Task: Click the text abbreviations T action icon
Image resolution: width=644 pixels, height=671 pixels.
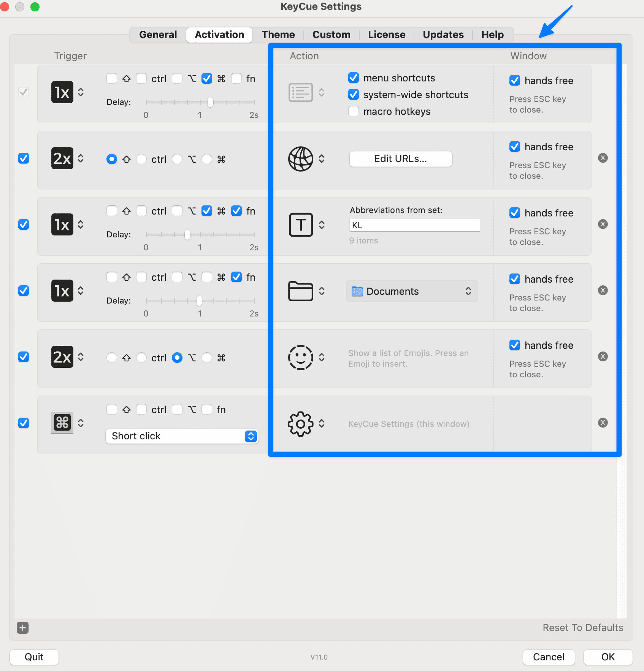Action: pyautogui.click(x=301, y=225)
